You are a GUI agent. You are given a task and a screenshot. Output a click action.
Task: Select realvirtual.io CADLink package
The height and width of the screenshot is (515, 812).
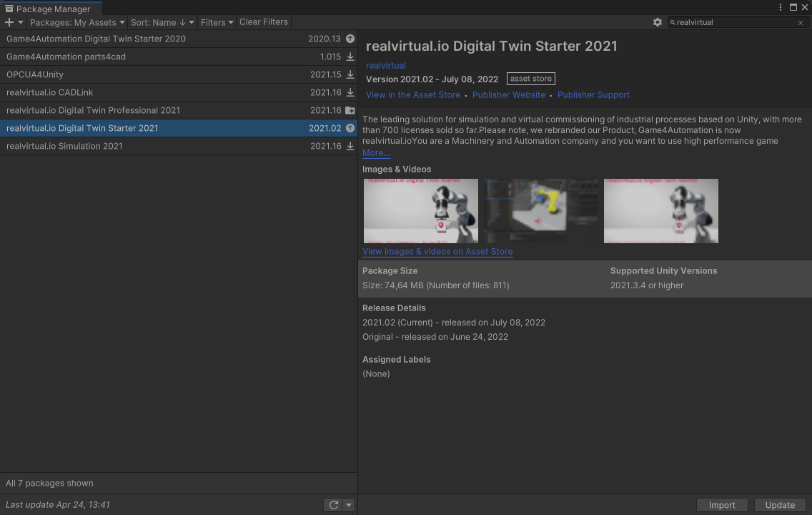(179, 92)
